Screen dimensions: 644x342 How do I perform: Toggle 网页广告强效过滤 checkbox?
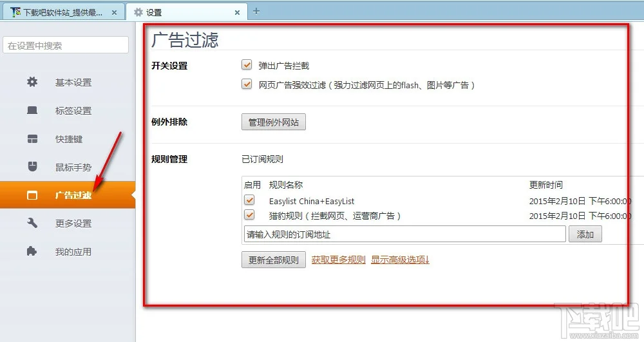point(247,84)
